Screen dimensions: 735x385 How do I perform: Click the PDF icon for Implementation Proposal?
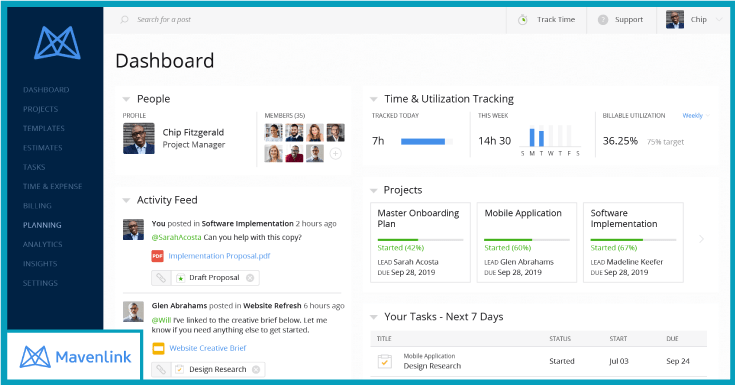157,256
